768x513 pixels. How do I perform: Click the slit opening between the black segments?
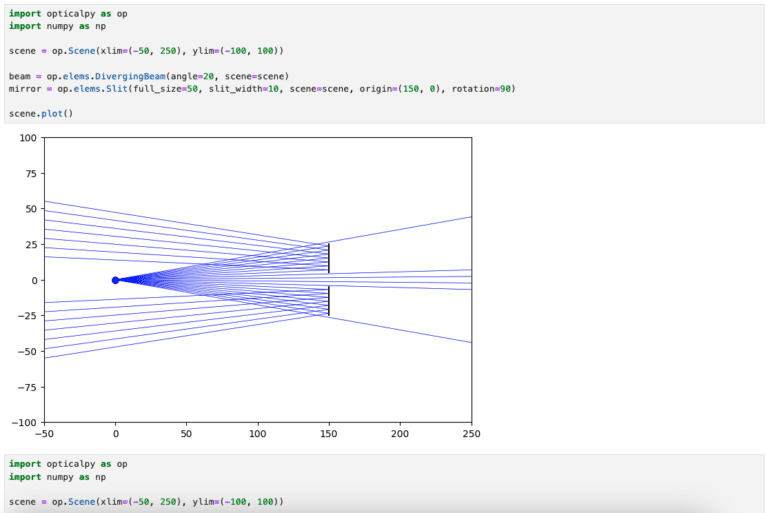click(329, 280)
